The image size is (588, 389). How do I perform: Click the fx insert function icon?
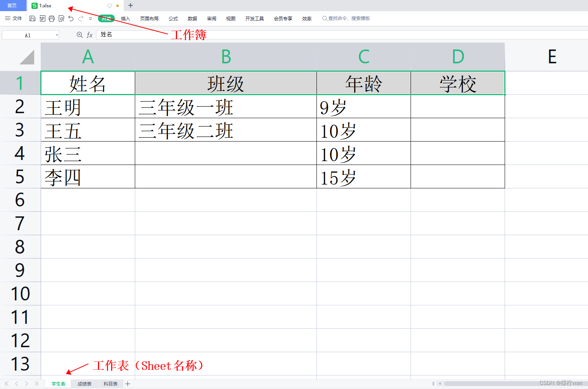point(89,35)
